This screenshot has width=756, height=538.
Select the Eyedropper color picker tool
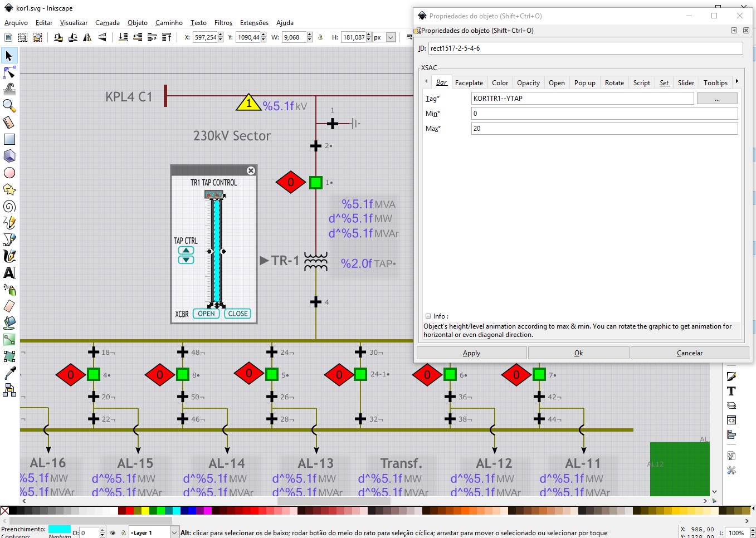click(9, 373)
